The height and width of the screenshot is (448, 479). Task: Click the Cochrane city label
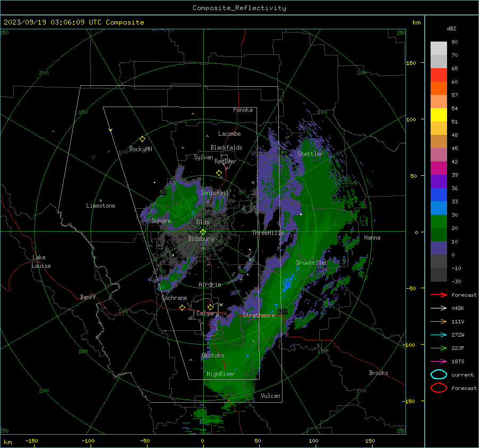point(174,298)
